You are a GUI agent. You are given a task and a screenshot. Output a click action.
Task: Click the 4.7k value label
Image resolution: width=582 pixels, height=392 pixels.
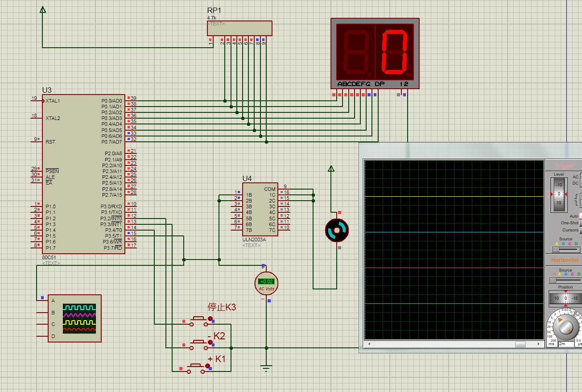(x=211, y=18)
